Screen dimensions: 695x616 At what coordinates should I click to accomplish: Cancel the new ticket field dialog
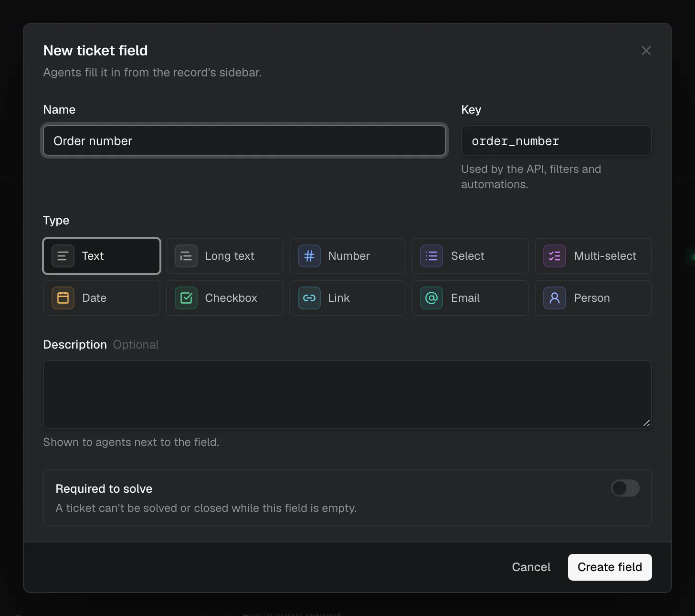531,567
